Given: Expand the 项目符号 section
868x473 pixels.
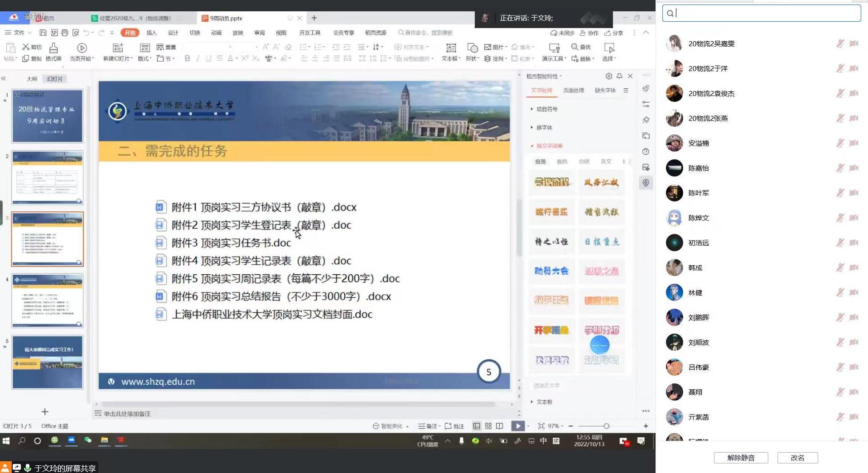Looking at the screenshot, I should (546, 109).
